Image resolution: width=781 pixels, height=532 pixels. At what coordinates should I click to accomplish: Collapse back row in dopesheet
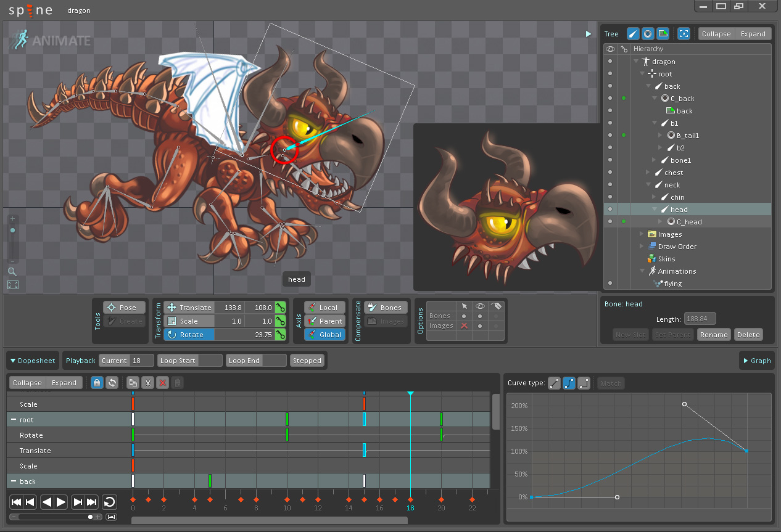pyautogui.click(x=13, y=481)
